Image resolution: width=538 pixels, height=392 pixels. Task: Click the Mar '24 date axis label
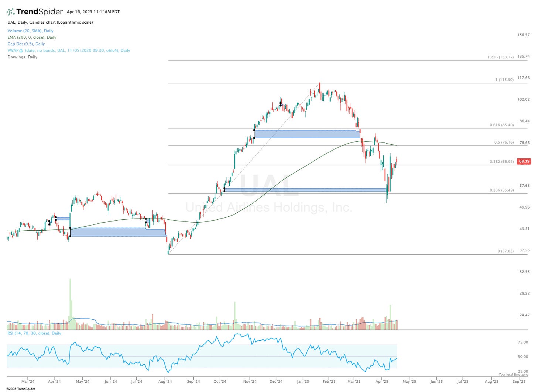(28, 382)
